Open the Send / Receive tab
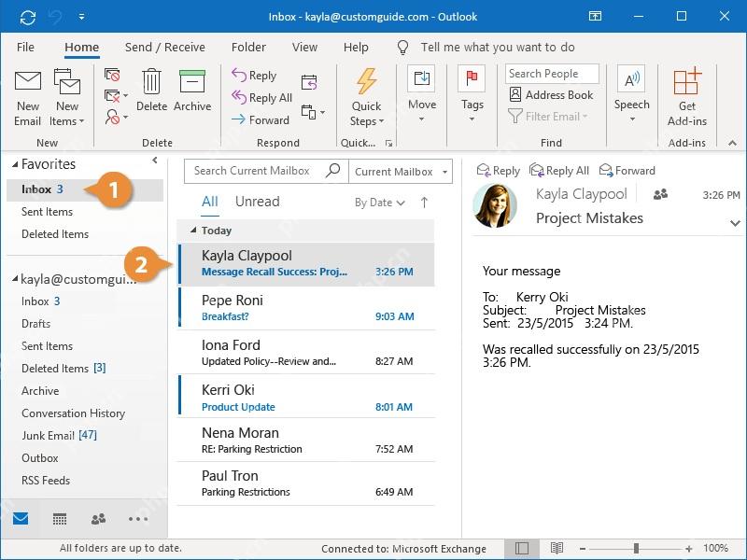 pyautogui.click(x=165, y=48)
